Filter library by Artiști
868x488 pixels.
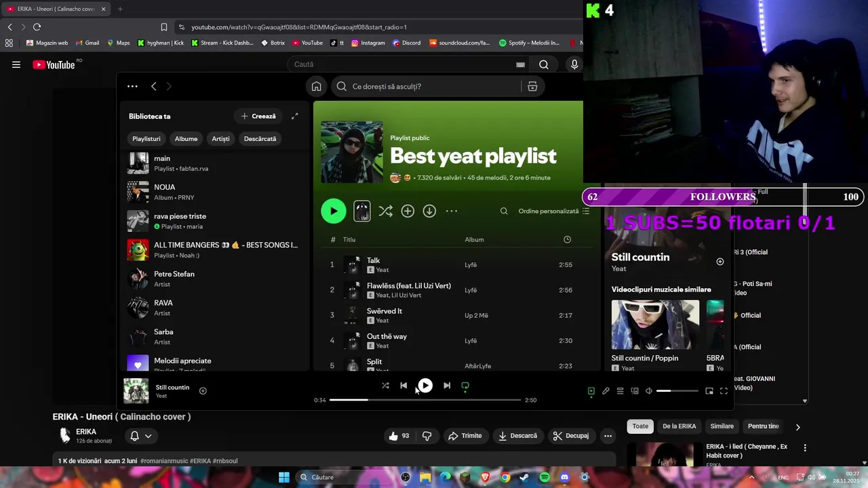click(220, 138)
